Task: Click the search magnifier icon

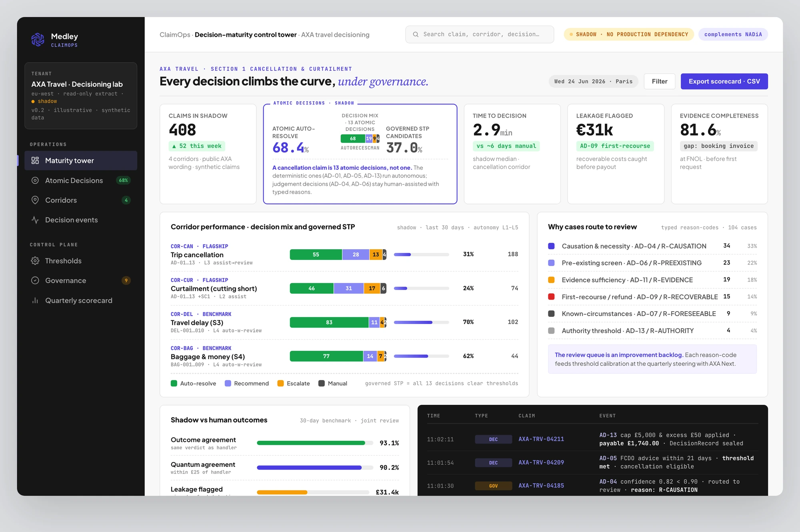Action: pyautogui.click(x=416, y=34)
